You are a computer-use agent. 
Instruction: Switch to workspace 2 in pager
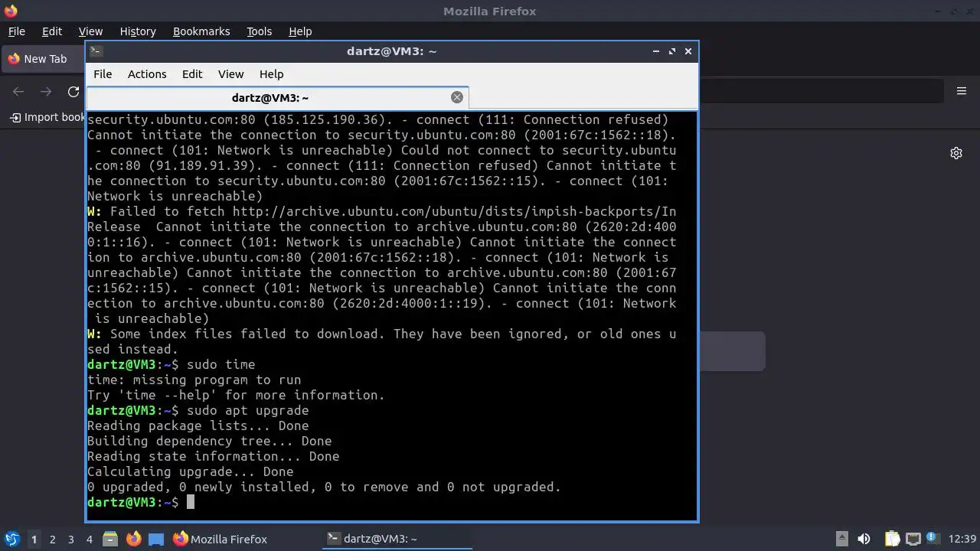click(x=52, y=539)
